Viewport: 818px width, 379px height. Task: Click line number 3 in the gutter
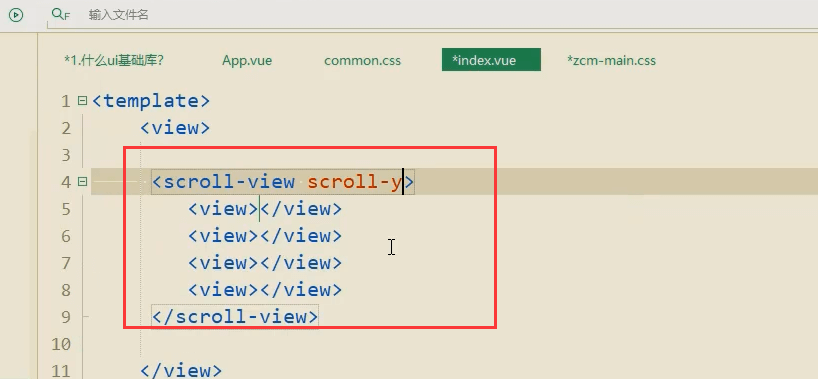tap(66, 155)
